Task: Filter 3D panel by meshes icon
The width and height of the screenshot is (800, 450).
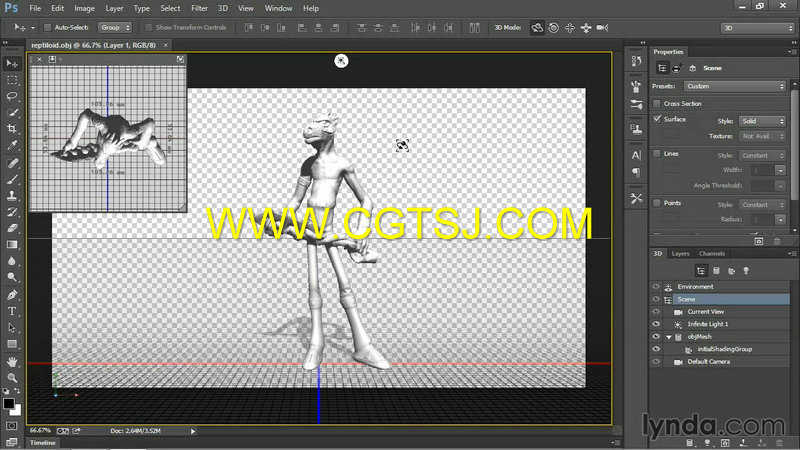Action: coord(716,271)
